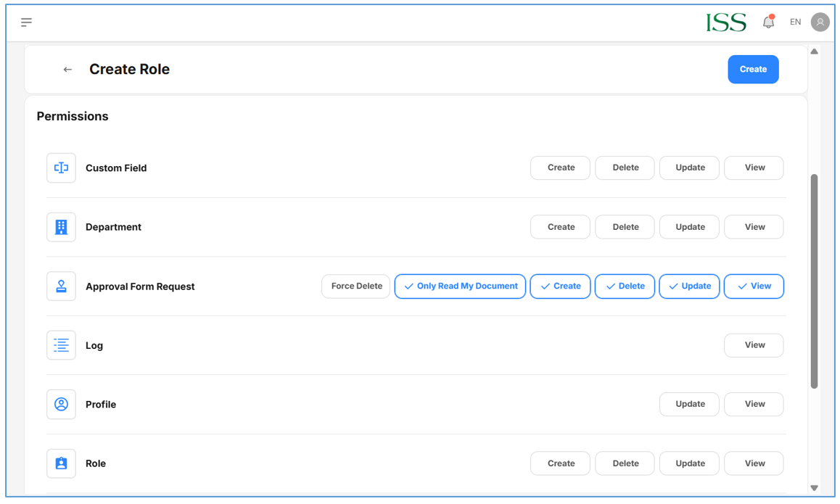Screen dimensions: 840x504
Task: Enable Force Delete for Approval Form Request
Action: coord(356,286)
